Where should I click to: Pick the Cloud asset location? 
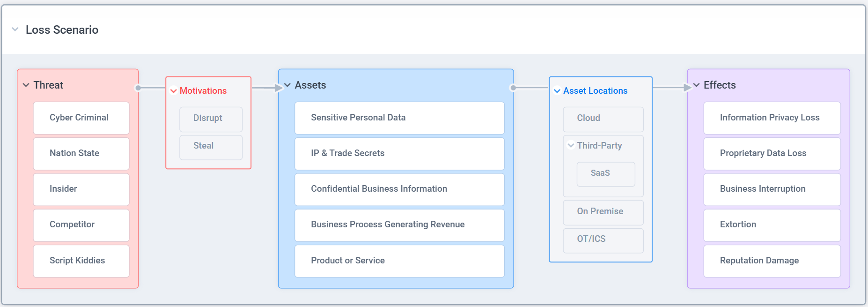tap(603, 119)
